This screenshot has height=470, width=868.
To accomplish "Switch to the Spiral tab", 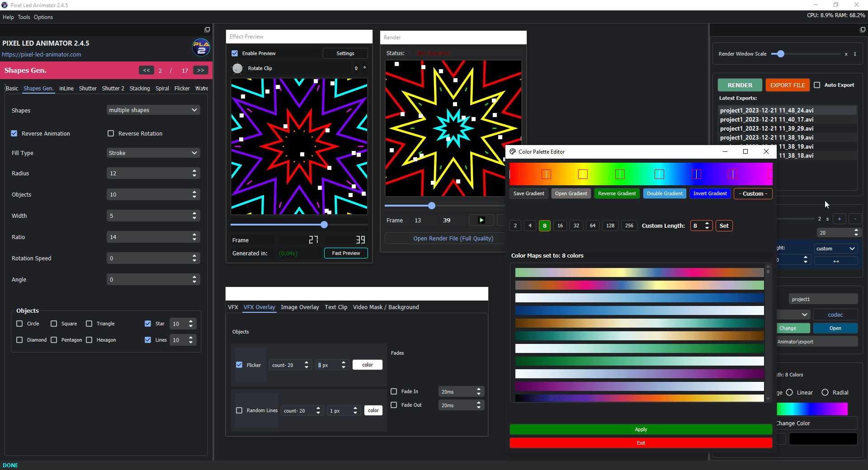I will (x=162, y=88).
